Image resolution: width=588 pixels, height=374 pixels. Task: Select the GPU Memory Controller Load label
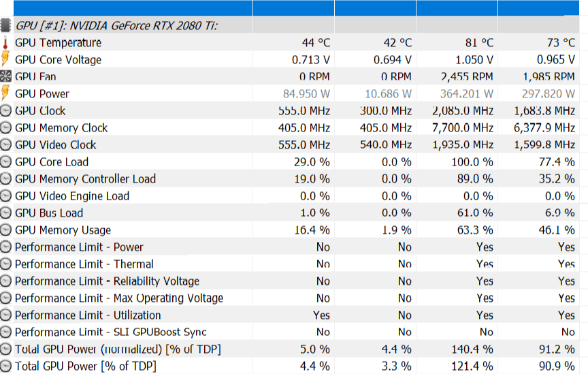(x=85, y=178)
